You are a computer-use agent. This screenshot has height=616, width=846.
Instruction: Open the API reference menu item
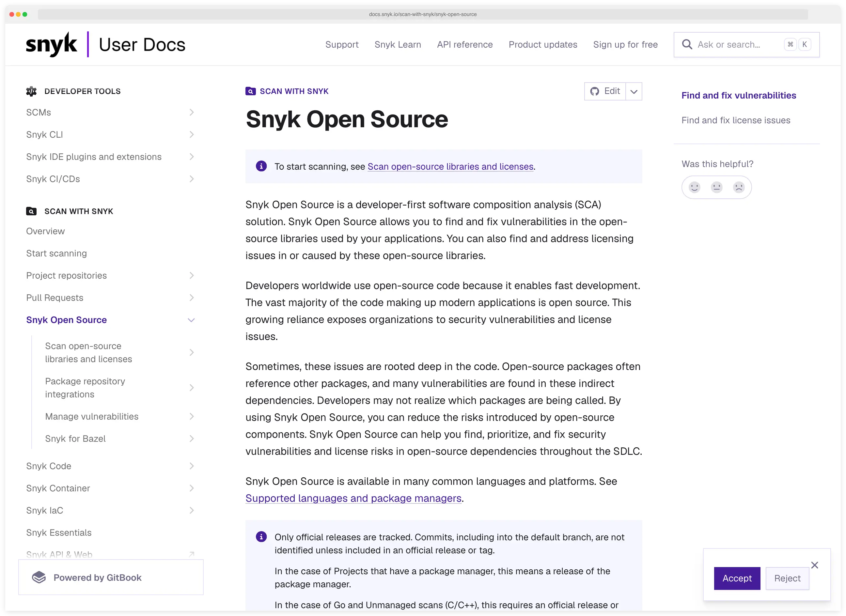coord(464,44)
